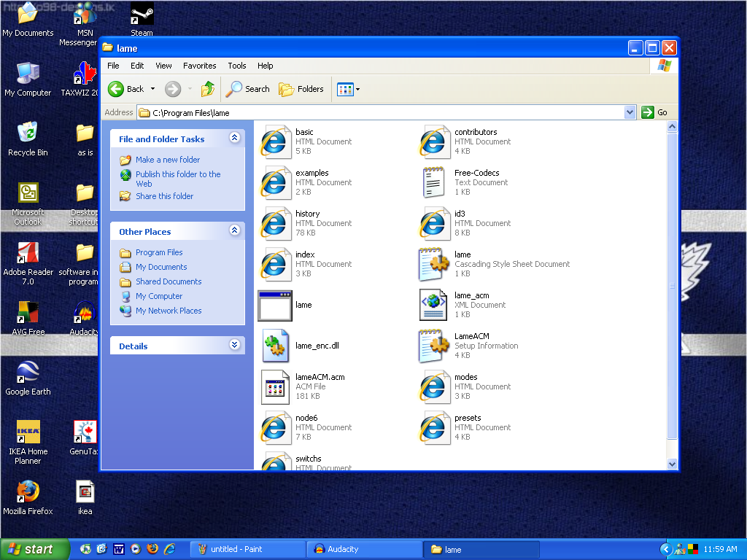Select the id3 HTML document icon
Viewport: 747px width, 560px height.
tap(435, 224)
